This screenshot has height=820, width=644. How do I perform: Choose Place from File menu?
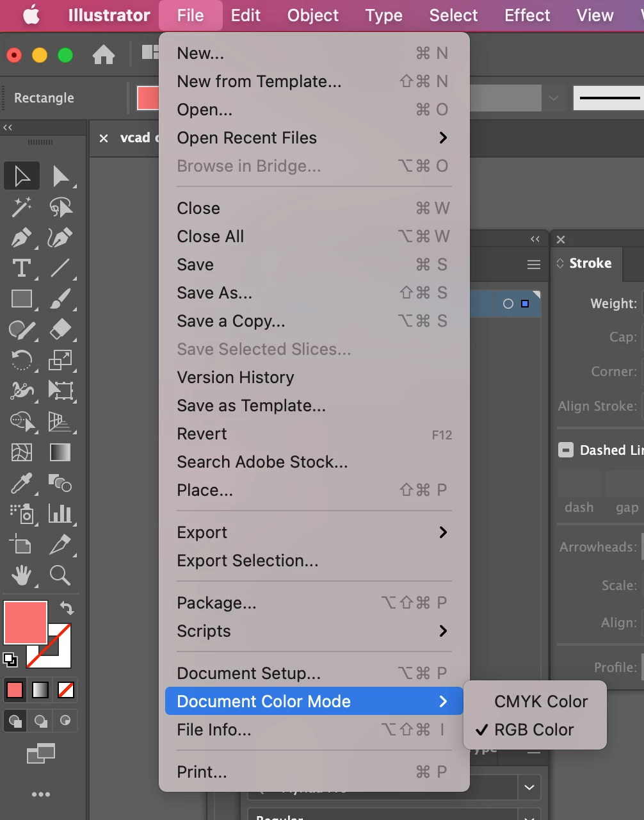(314, 490)
